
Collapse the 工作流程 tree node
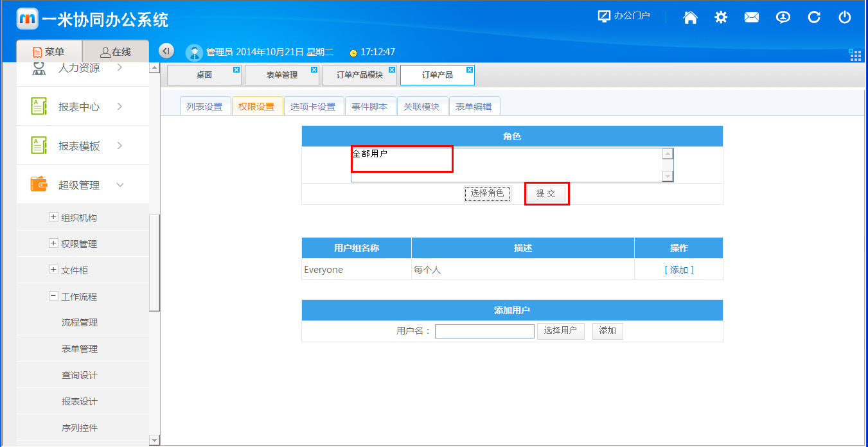click(53, 296)
